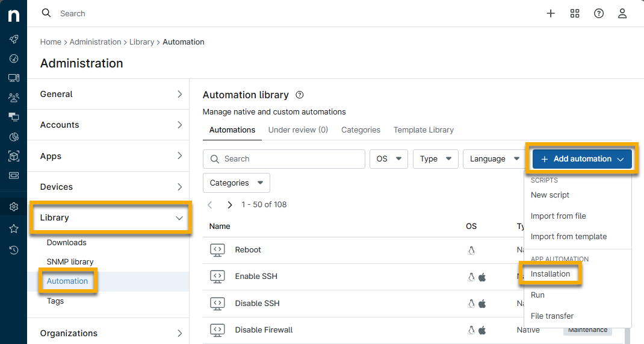644x344 pixels.
Task: Go to next page of automations
Action: pyautogui.click(x=230, y=205)
